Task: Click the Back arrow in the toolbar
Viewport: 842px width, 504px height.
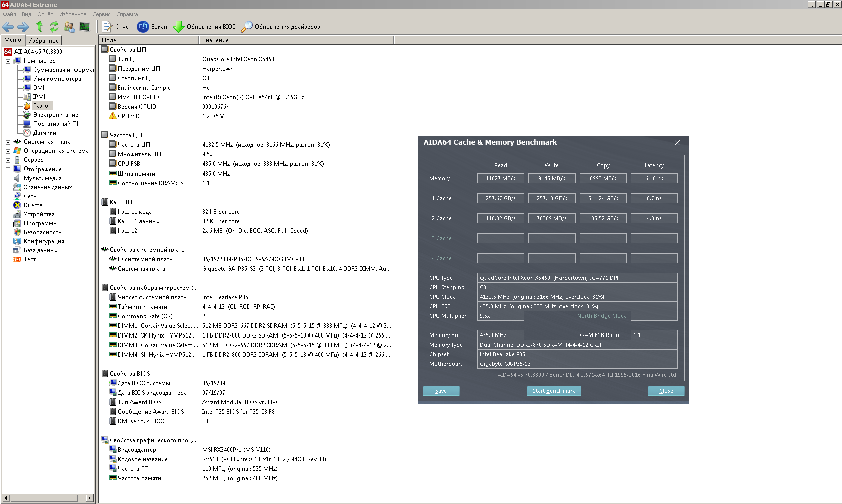Action: coord(8,27)
